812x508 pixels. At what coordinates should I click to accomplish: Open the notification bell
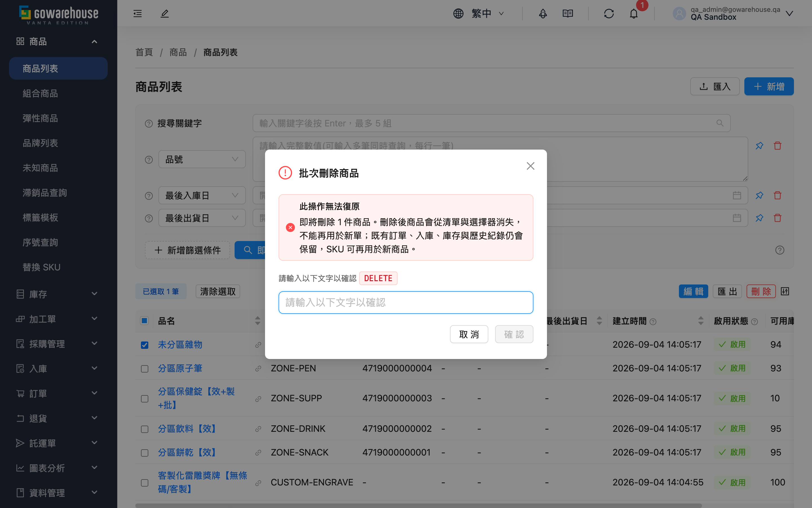pos(634,14)
